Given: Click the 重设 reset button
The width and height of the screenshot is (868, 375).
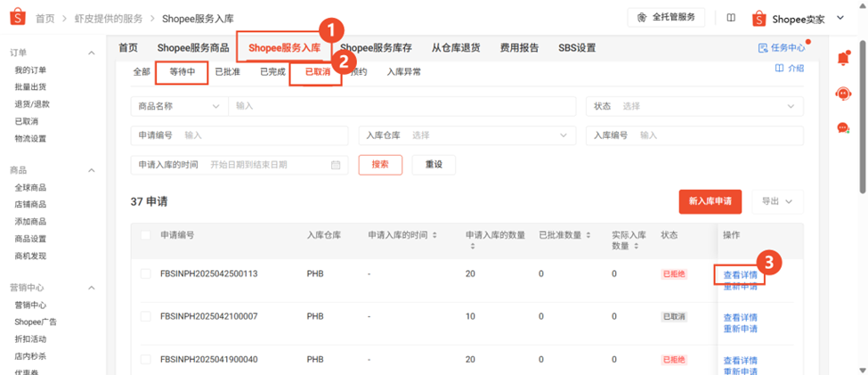Looking at the screenshot, I should (434, 165).
